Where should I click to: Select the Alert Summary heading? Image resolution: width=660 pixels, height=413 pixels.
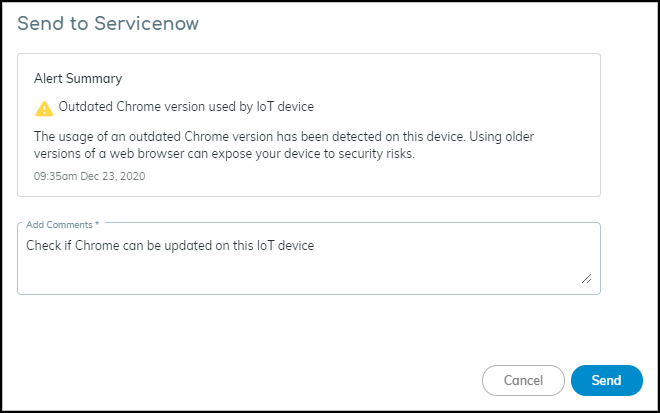(78, 78)
